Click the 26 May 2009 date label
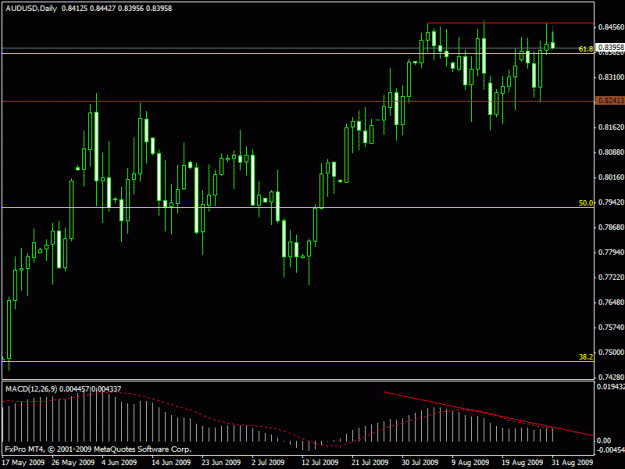Screen dimensions: 625x469 point(73,463)
